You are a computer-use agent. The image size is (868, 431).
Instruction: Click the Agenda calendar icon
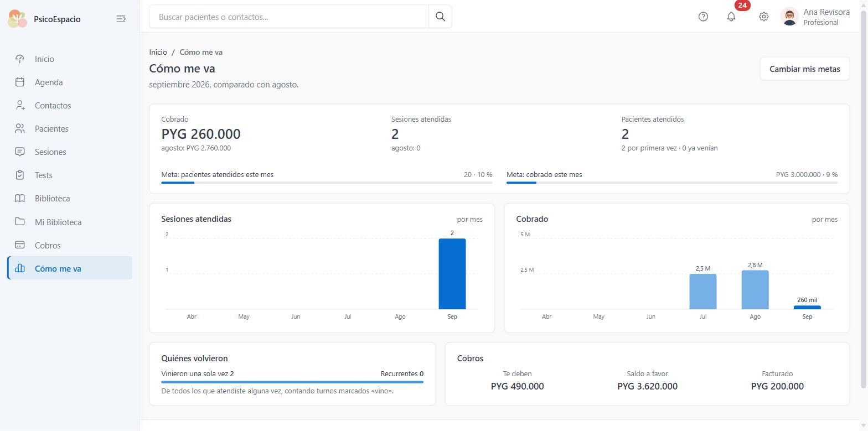tap(20, 82)
